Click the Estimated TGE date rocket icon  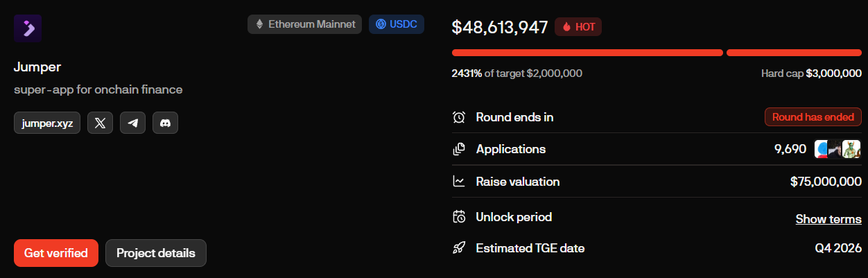(459, 248)
